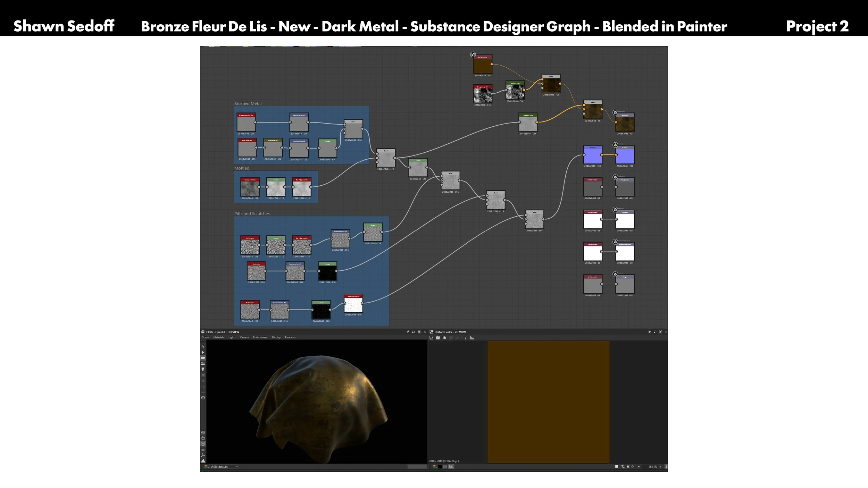Screen dimensions: 868x488
Task: Toggle the zoom lock icon in 2D view
Action: point(666,467)
